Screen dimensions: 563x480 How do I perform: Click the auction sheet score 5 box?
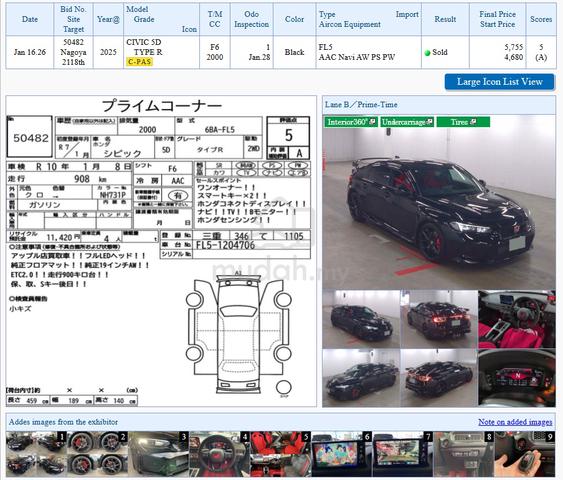pos(288,135)
